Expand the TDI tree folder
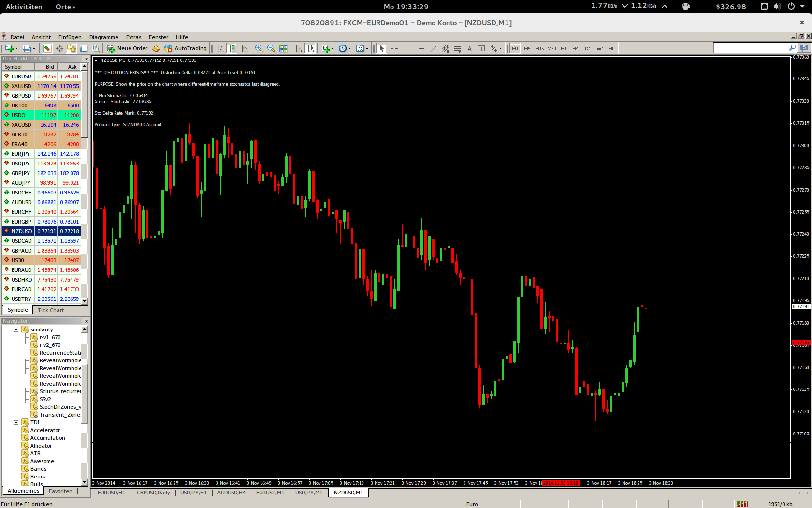812x508 pixels. pyautogui.click(x=16, y=422)
